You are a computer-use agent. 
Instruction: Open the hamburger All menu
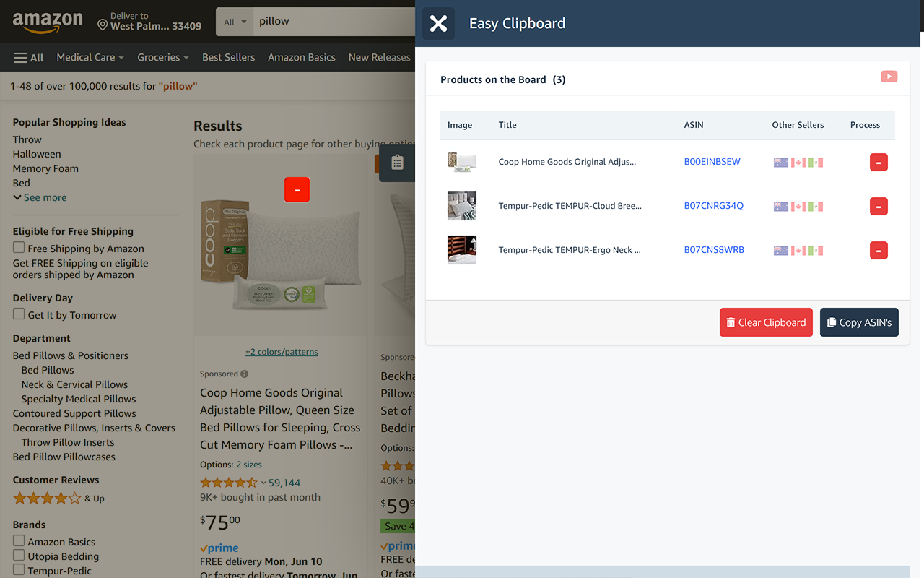click(x=29, y=58)
